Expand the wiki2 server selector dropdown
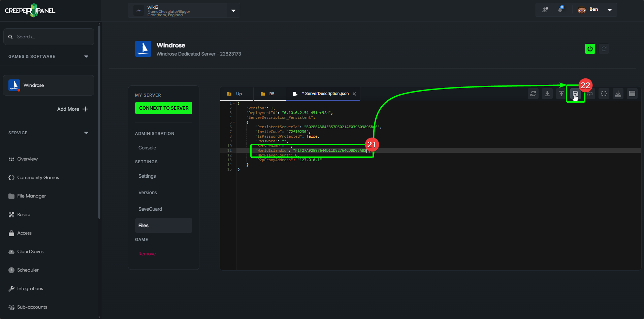644x319 pixels. [x=233, y=10]
